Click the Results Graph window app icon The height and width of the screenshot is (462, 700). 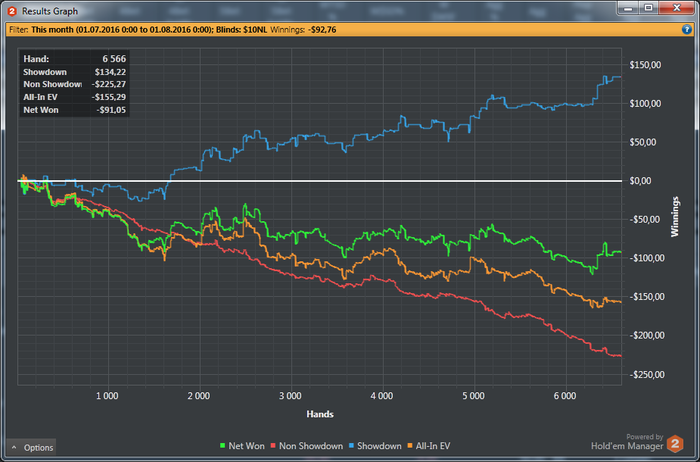[x=12, y=11]
